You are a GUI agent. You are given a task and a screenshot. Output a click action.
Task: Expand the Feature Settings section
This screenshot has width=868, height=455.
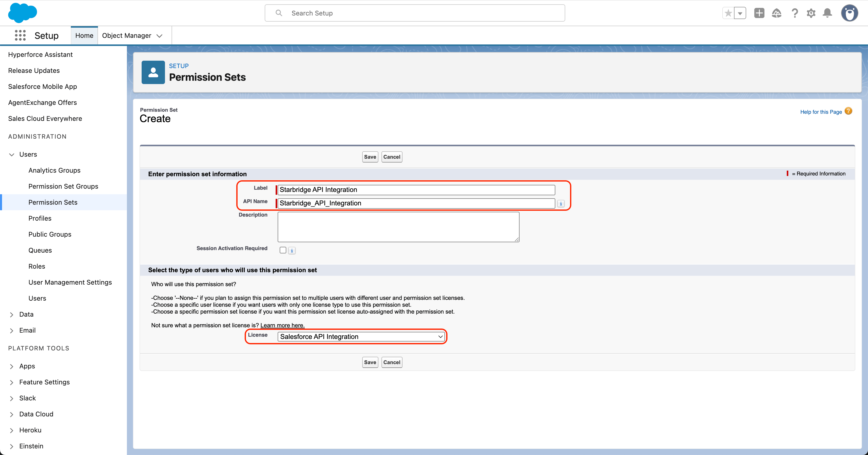[11, 382]
